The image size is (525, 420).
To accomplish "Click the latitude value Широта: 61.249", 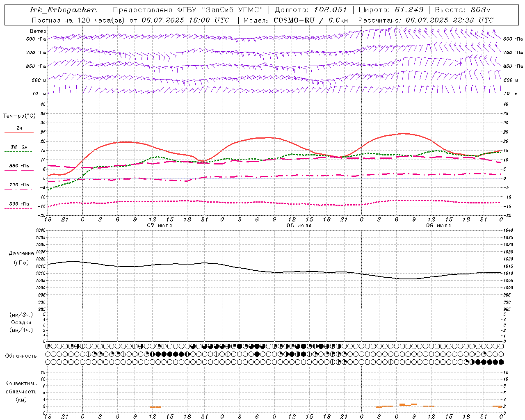I will [391, 10].
